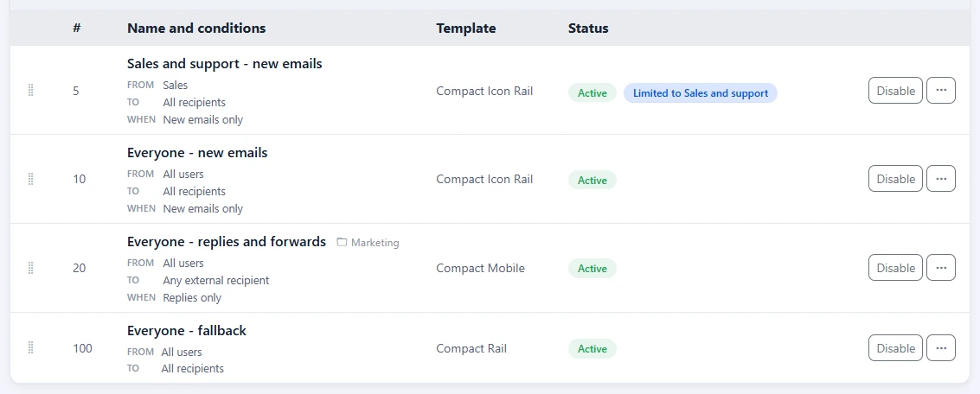980x394 pixels.
Task: Click the Limited to Sales and support badge
Action: point(701,93)
